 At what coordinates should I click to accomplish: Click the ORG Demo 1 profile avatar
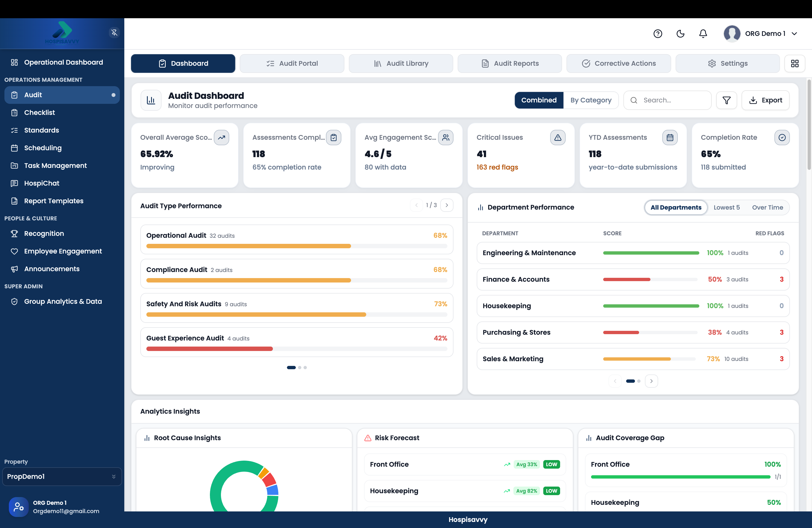[x=732, y=33]
